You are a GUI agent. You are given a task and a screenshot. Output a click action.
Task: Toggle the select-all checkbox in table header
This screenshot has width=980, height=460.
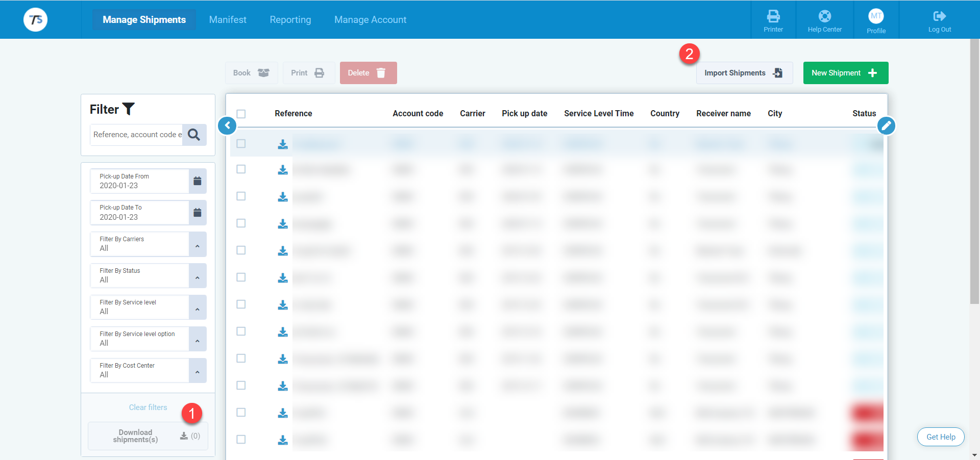[241, 114]
